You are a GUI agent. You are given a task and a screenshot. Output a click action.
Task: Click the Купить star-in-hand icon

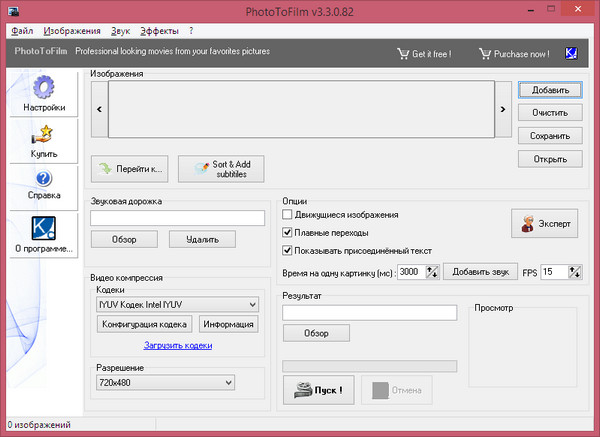(x=43, y=134)
